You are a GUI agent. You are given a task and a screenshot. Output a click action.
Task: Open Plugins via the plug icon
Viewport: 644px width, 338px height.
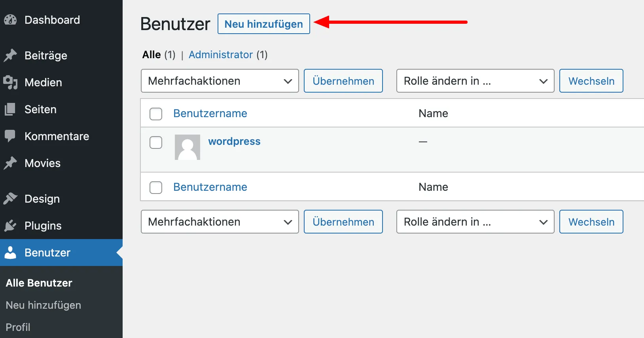pos(11,226)
